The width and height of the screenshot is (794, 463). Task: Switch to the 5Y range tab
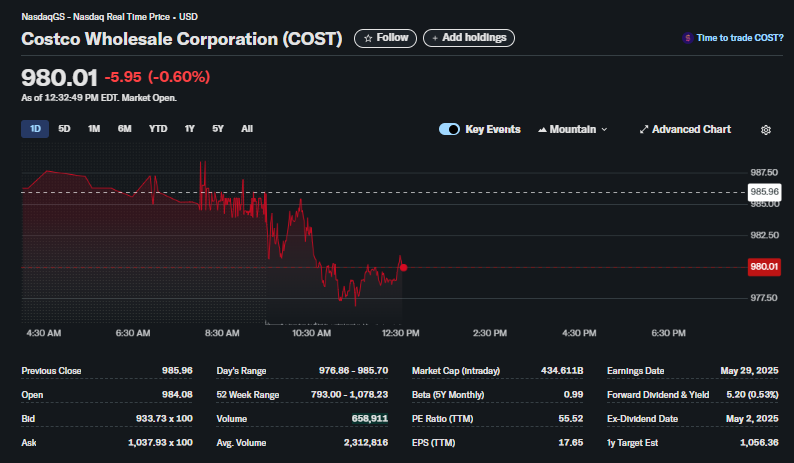click(218, 129)
